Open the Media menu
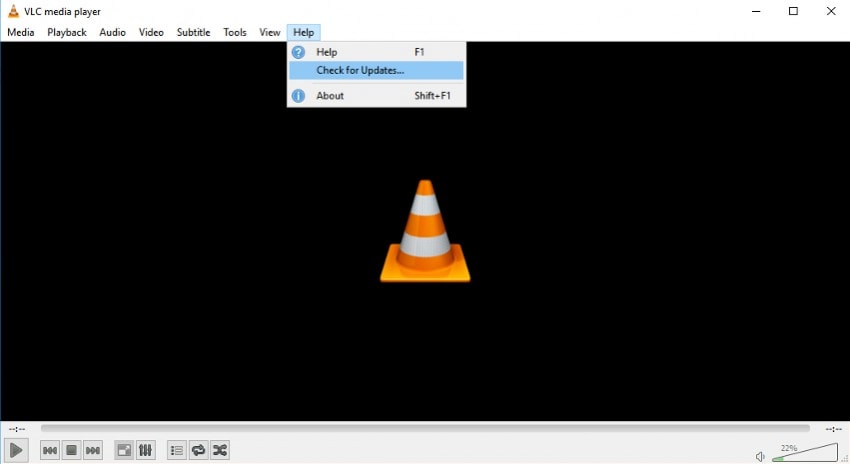 click(x=21, y=33)
